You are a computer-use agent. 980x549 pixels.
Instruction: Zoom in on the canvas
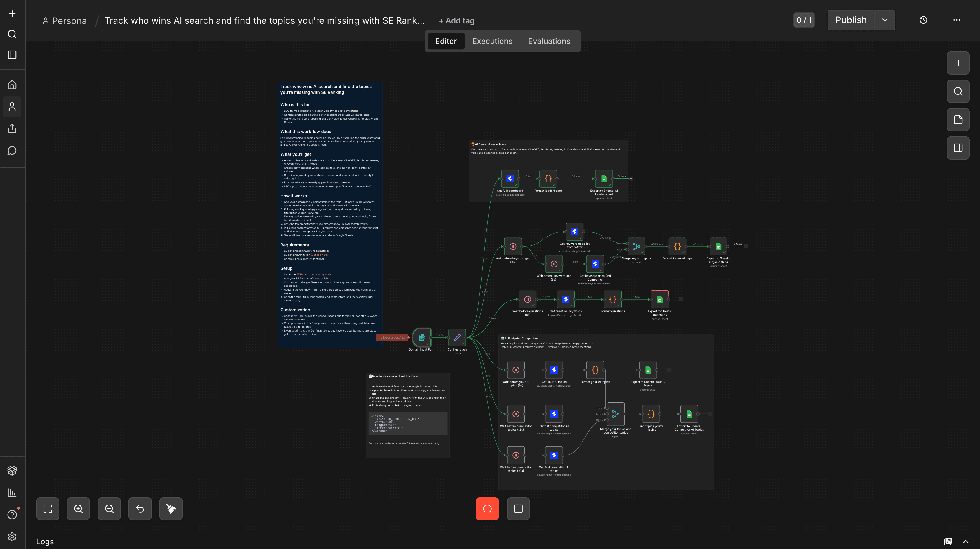(78, 509)
